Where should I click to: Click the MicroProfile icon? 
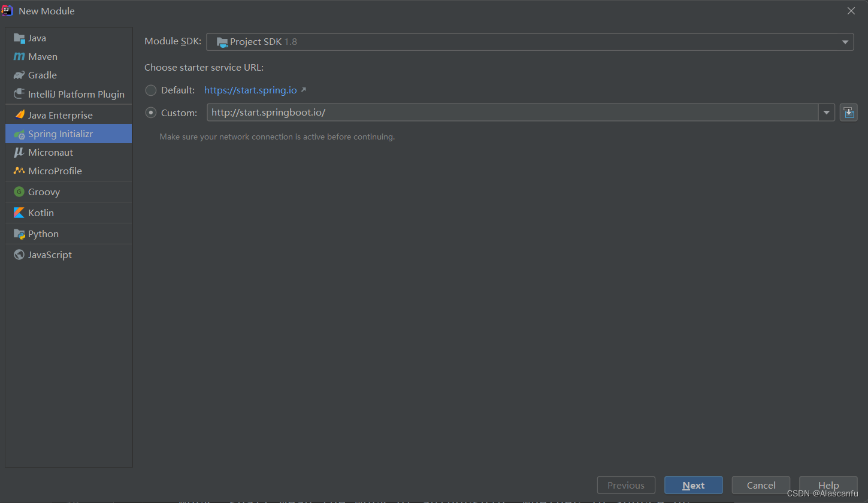point(19,171)
